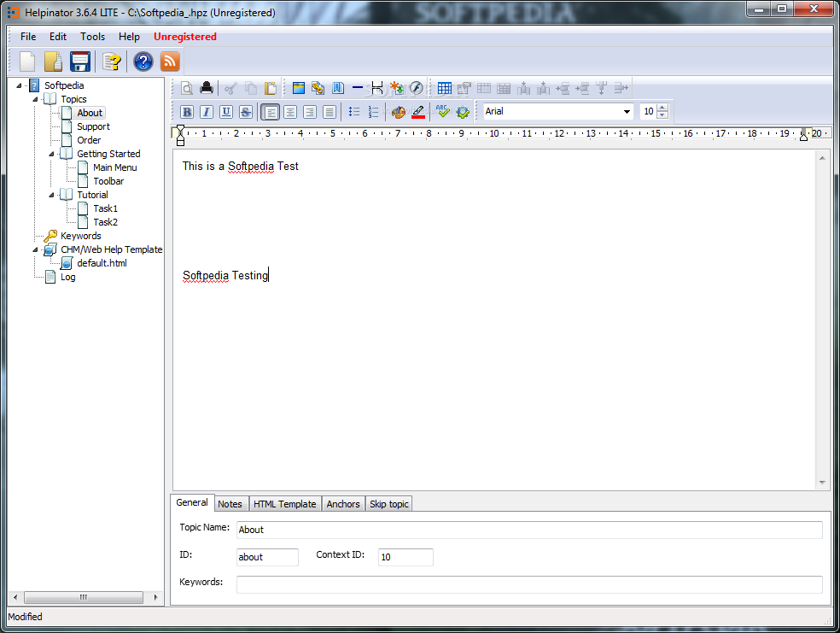Viewport: 840px width, 633px height.
Task: Select the Toolbar topic
Action: (x=108, y=181)
